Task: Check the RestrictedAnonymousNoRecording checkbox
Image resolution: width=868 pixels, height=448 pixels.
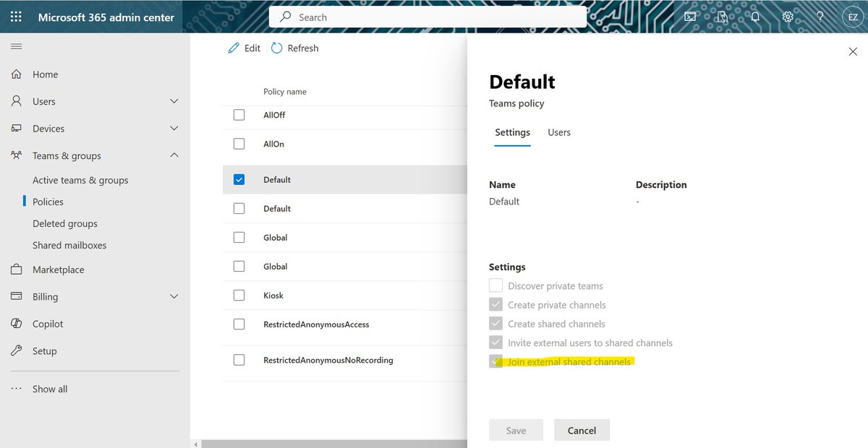Action: [x=239, y=360]
